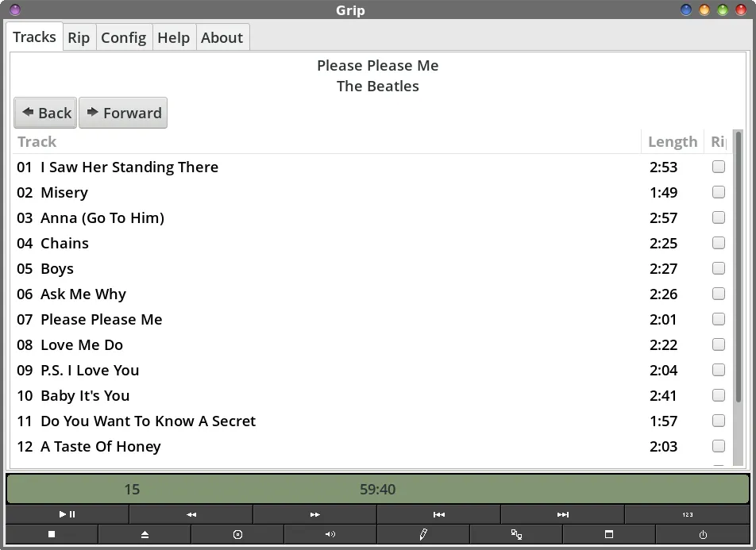The image size is (756, 550).
Task: Click the Back button
Action: coord(45,113)
